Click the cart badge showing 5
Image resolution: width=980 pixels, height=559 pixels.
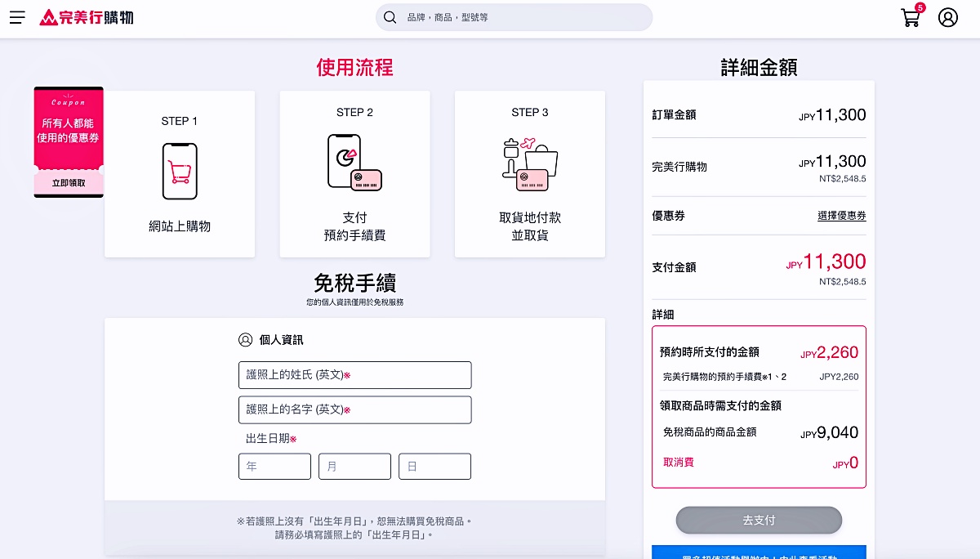[x=920, y=7]
